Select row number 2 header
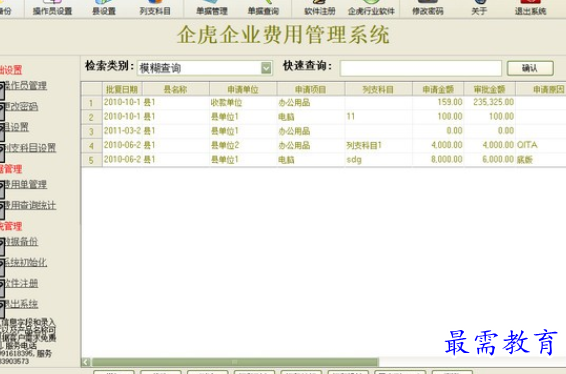The width and height of the screenshot is (566, 374). click(x=92, y=117)
